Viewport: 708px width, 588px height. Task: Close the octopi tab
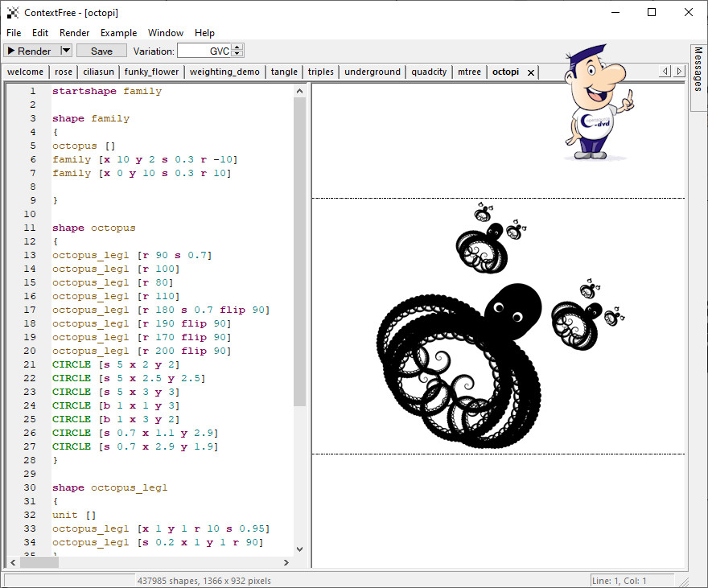coord(531,72)
